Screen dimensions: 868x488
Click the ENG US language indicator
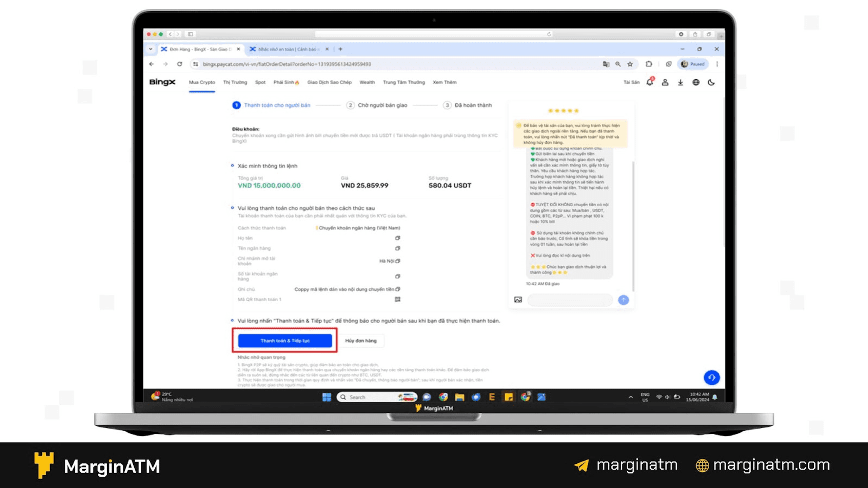645,397
